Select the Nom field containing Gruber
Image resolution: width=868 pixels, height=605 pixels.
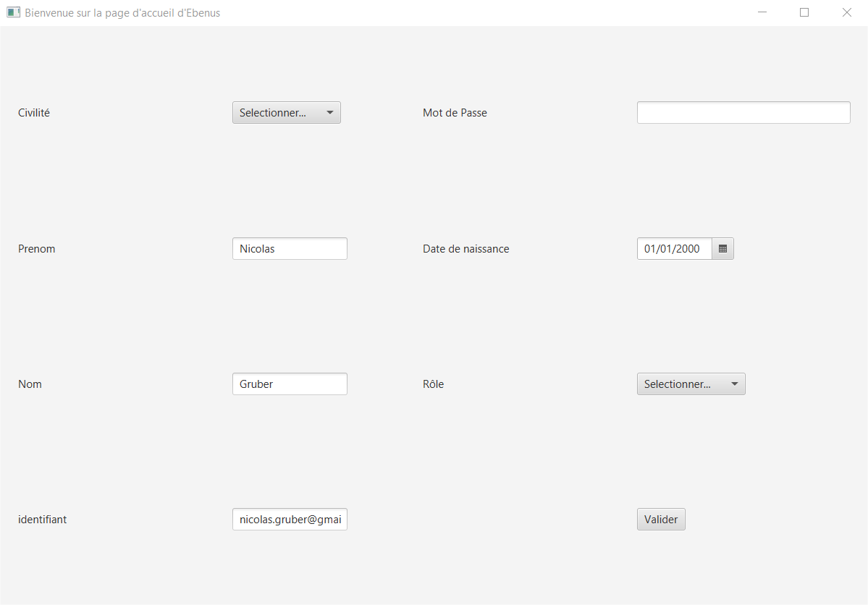click(290, 384)
